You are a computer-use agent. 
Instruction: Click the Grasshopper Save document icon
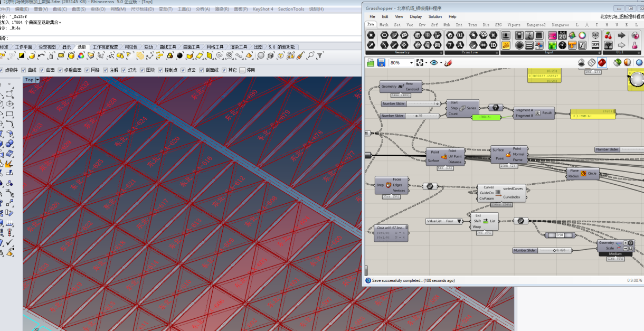pyautogui.click(x=381, y=63)
